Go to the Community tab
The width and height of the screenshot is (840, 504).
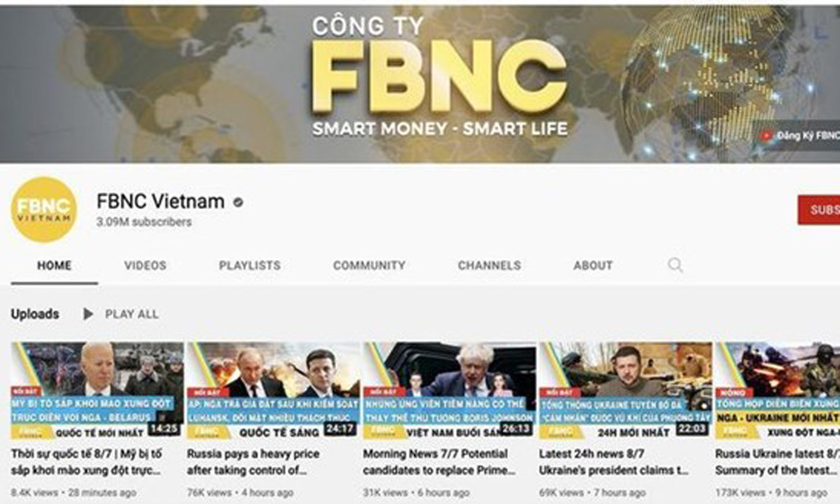click(x=369, y=265)
